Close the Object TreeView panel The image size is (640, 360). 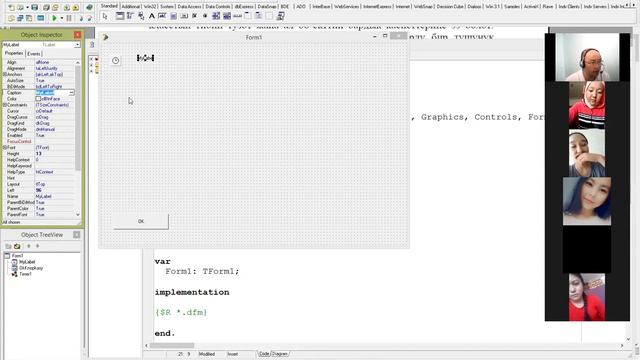click(x=76, y=235)
